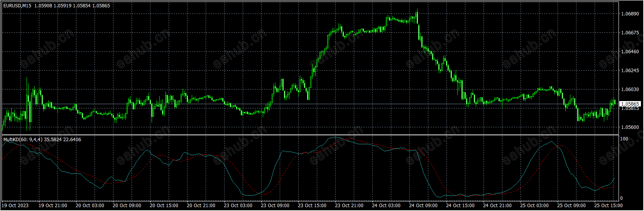Click the current price tag 1.05865
The height and width of the screenshot is (211, 644).
point(630,104)
